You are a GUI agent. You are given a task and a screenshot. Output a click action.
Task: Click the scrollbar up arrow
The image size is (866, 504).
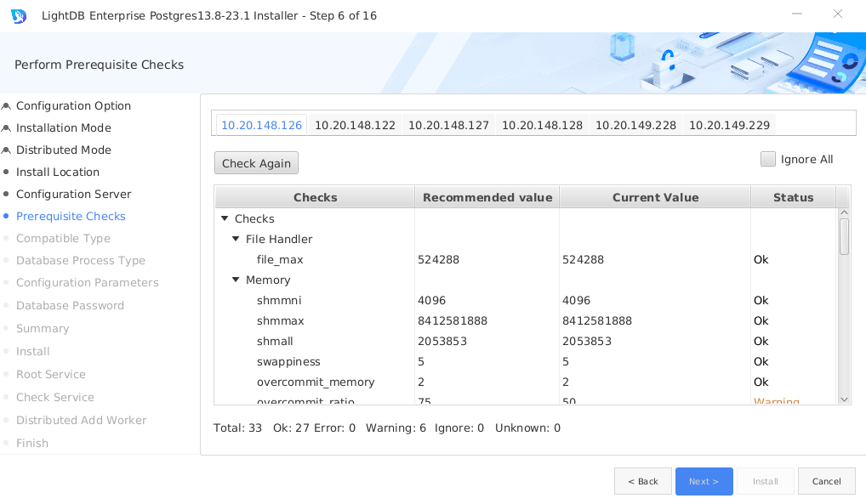pyautogui.click(x=844, y=212)
